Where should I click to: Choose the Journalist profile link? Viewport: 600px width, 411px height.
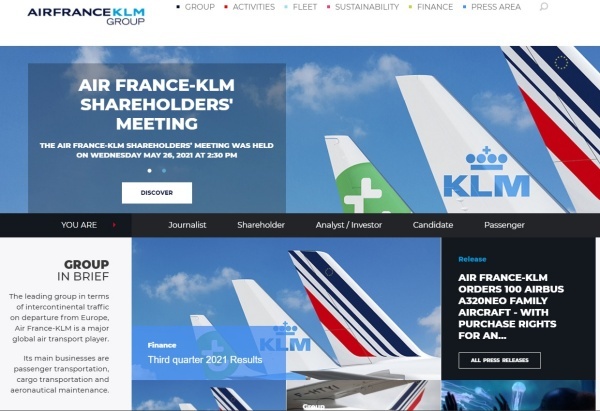point(187,225)
